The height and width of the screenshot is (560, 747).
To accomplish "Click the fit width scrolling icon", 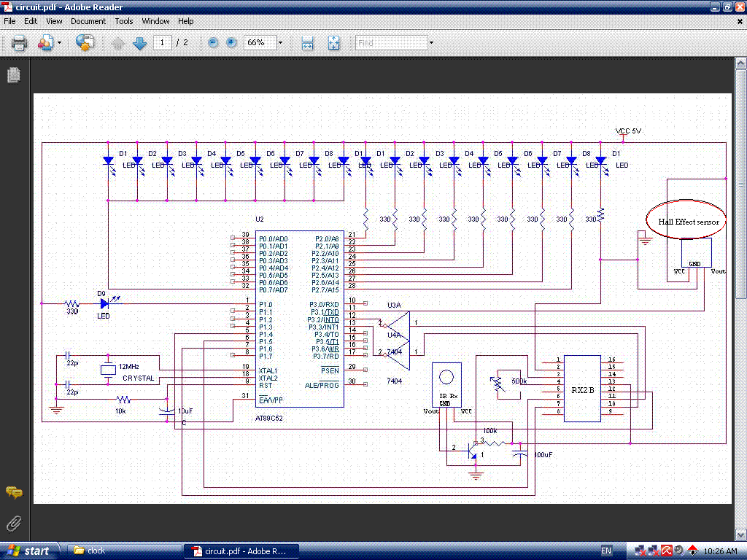I will [308, 43].
